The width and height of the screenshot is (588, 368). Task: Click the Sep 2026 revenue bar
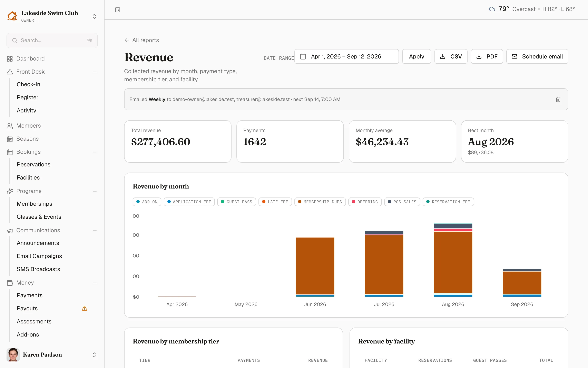click(x=522, y=283)
